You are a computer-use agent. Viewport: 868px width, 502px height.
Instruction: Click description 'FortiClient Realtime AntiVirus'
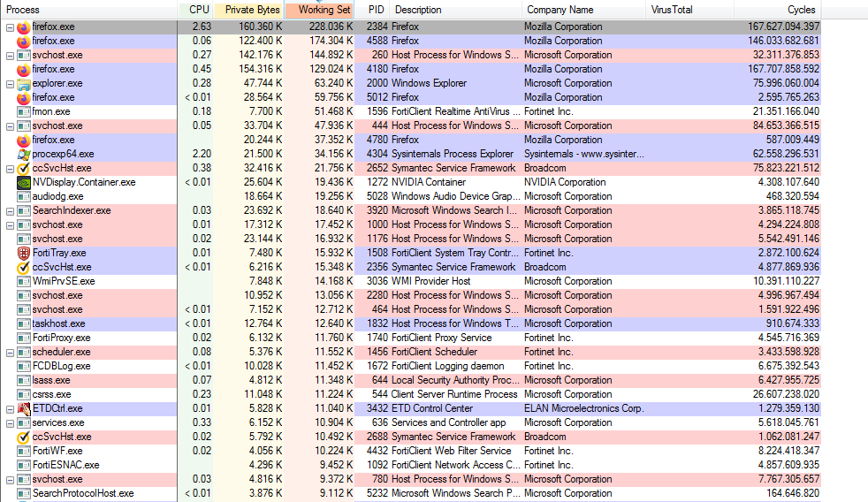(x=455, y=111)
